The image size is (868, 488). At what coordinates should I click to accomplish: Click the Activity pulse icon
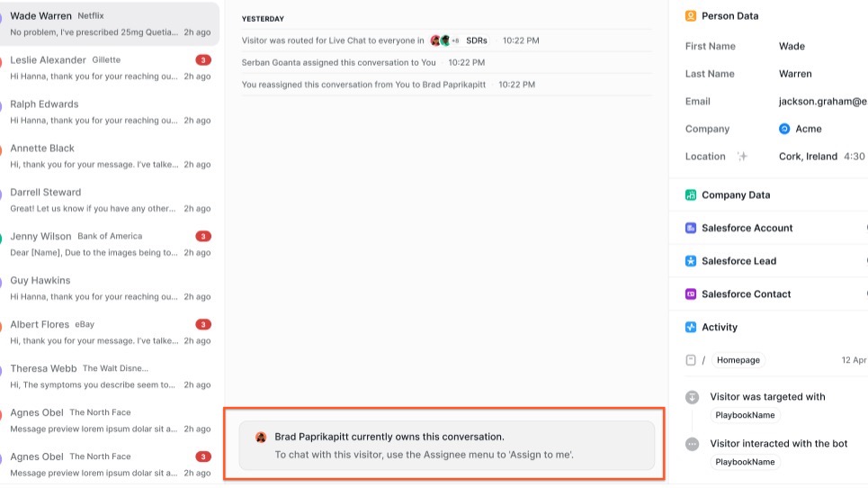coord(691,328)
